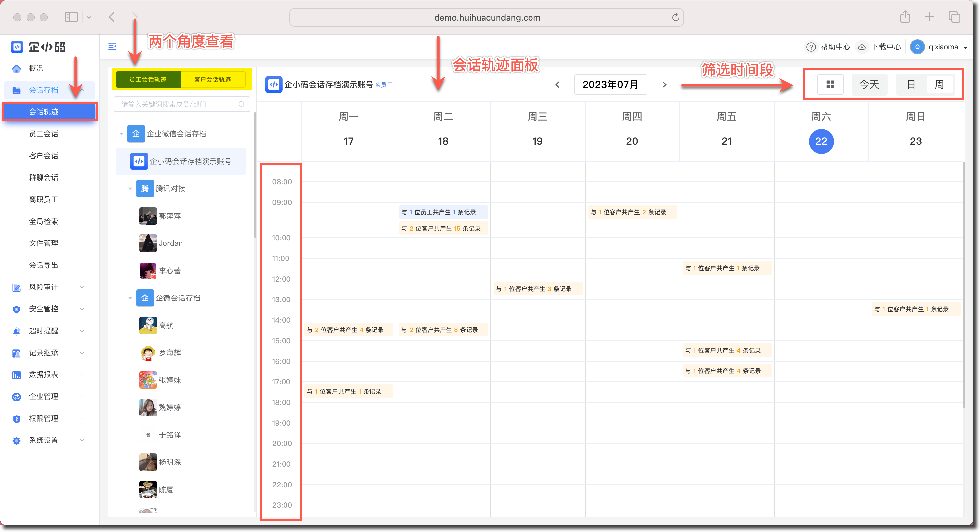Image resolution: width=980 pixels, height=532 pixels.
Task: Collapse the 腾讯对接 department node
Action: tap(130, 189)
